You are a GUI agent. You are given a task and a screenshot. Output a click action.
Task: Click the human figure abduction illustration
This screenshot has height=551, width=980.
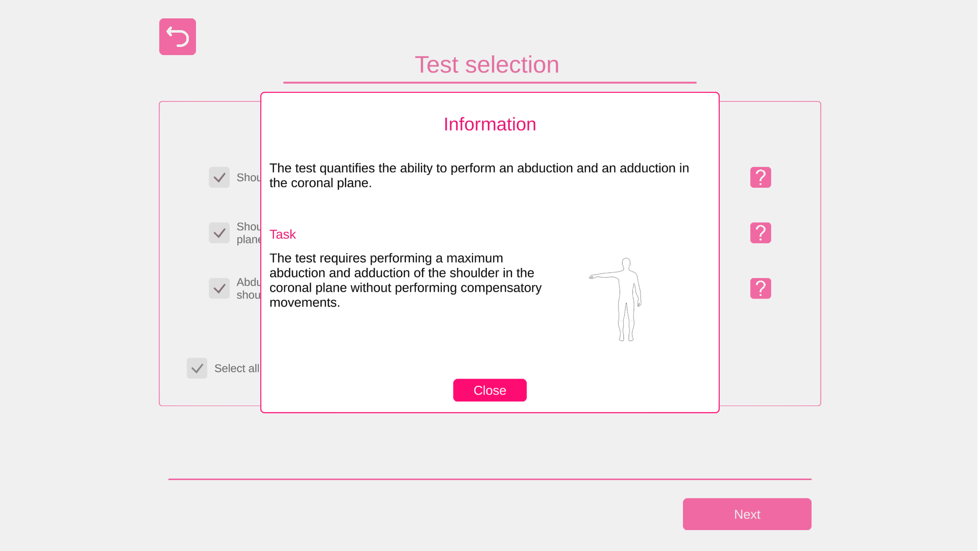[x=617, y=299]
